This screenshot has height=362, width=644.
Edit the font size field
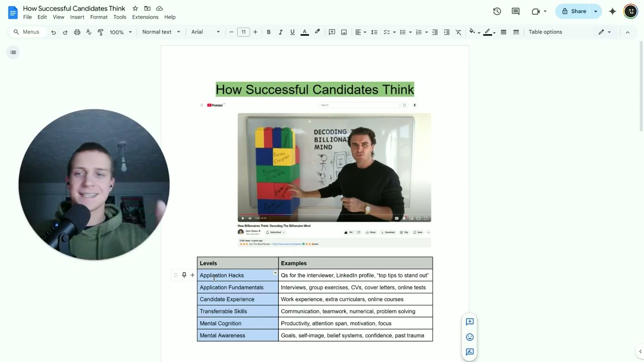pos(244,32)
